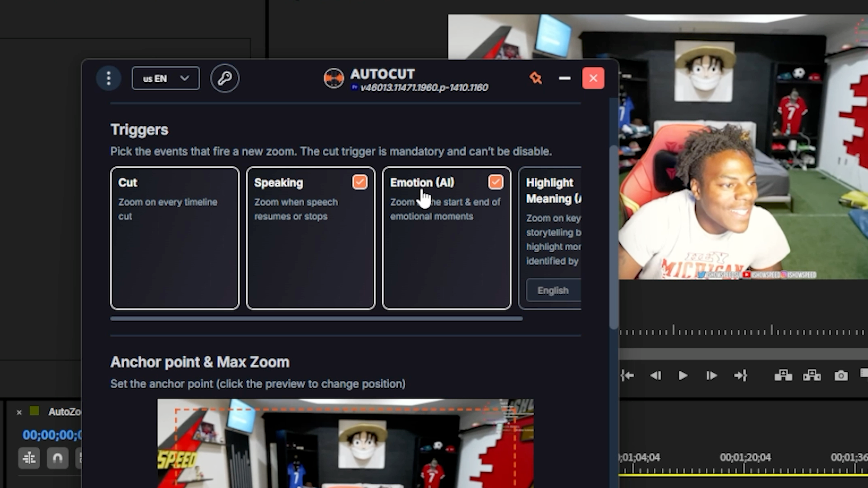Select the Cut trigger card
Viewport: 868px width, 488px height.
[x=175, y=238]
